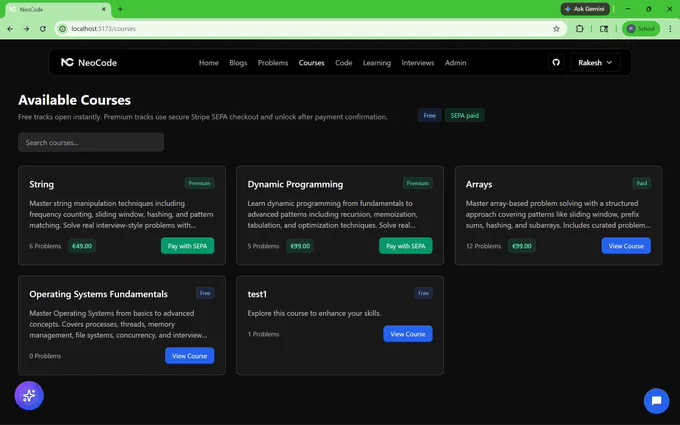View Course for Arrays
Screen dimensions: 680x425
(x=626, y=246)
